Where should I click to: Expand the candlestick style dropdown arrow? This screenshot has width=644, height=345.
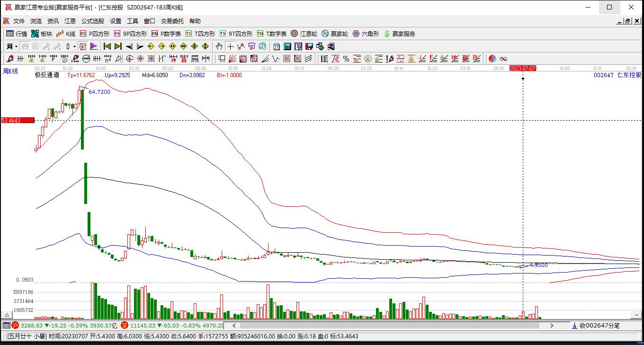pos(74,46)
